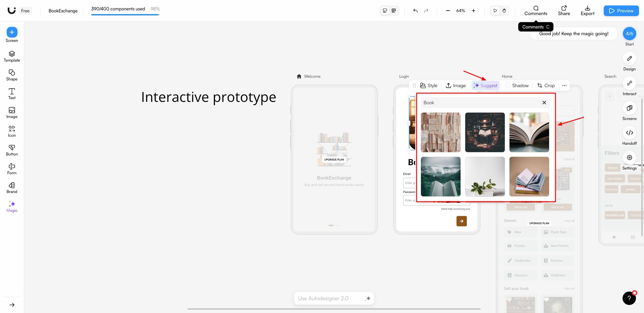
Task: Select Crop in the image toolbar
Action: [x=546, y=85]
